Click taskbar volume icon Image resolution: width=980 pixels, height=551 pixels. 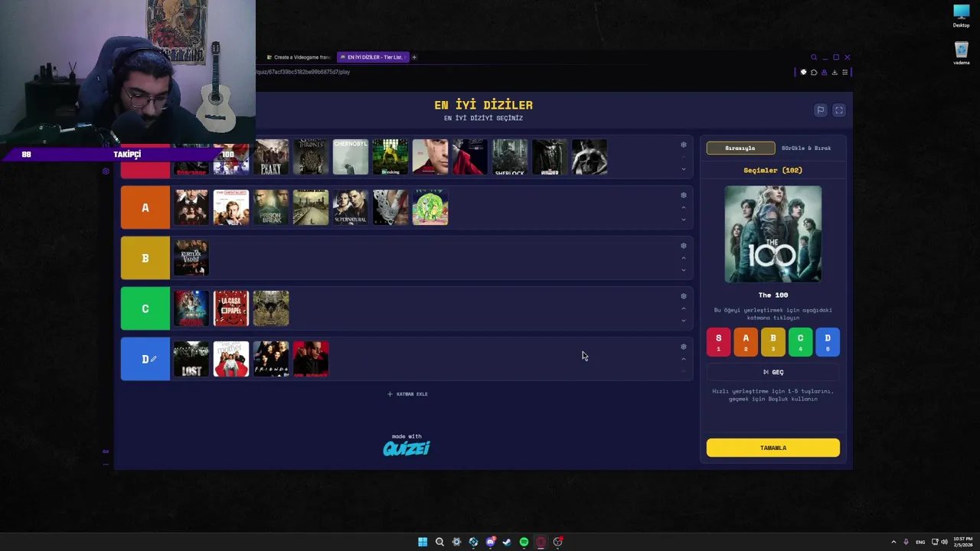944,542
